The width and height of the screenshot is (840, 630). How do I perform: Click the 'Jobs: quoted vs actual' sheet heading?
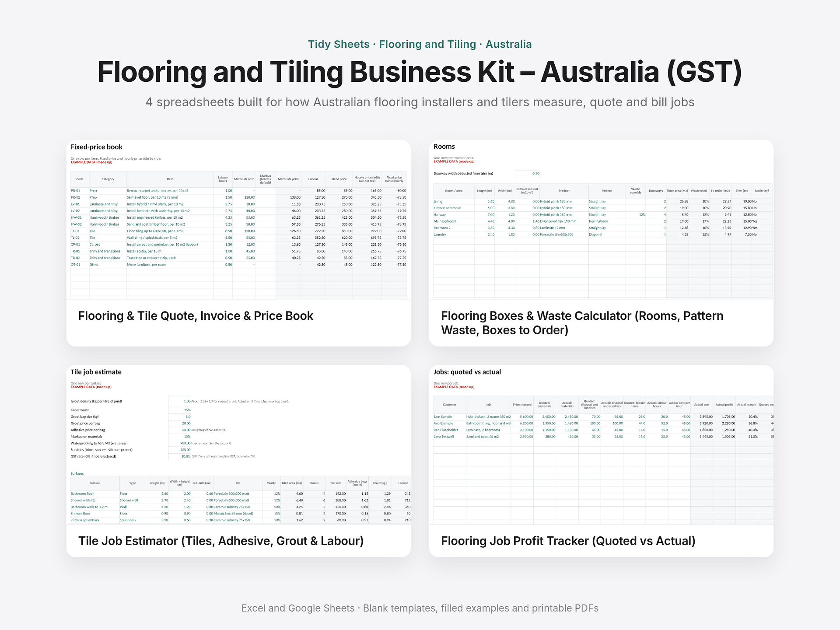[467, 372]
